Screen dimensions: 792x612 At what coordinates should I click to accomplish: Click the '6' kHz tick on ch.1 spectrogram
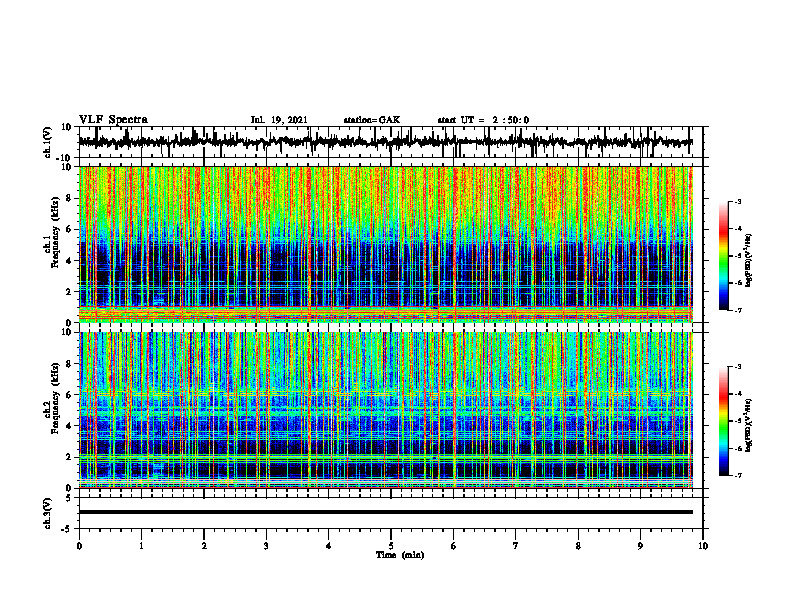(x=70, y=230)
